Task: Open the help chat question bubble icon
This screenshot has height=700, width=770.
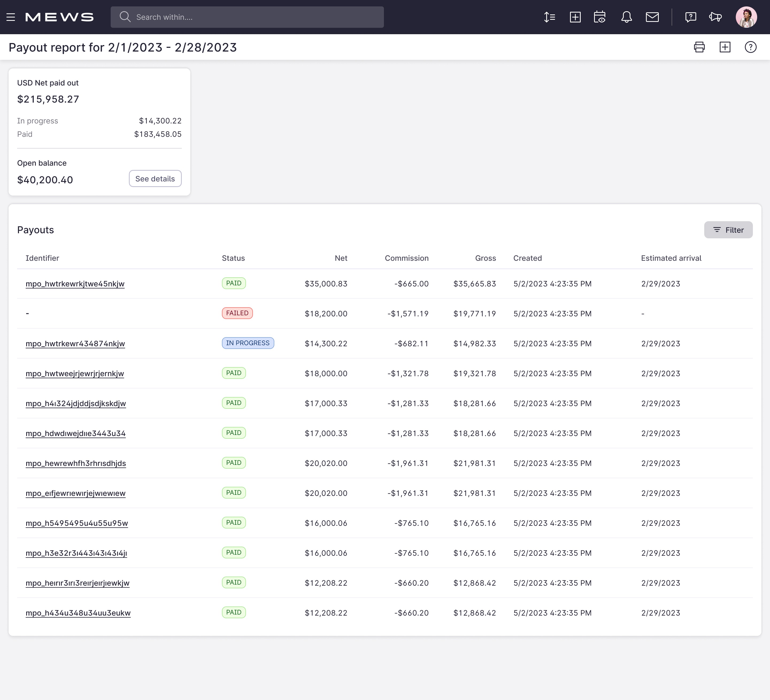Action: 691,17
